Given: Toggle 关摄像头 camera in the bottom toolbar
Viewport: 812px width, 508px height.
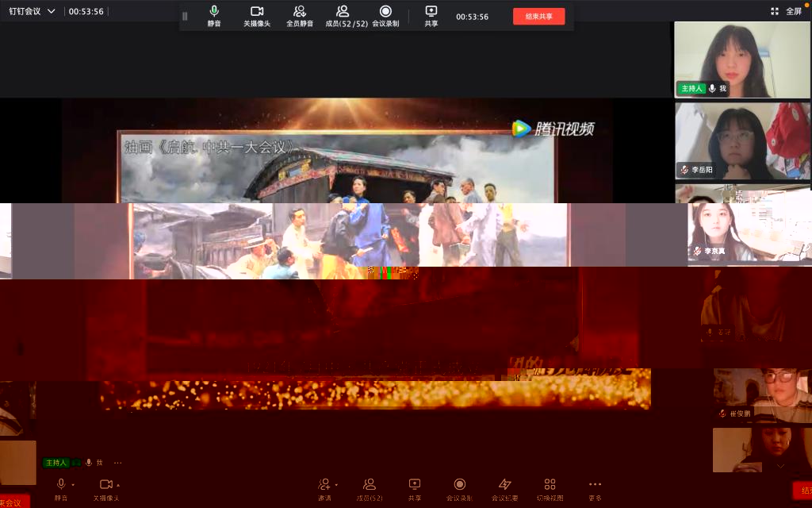Looking at the screenshot, I should (105, 489).
